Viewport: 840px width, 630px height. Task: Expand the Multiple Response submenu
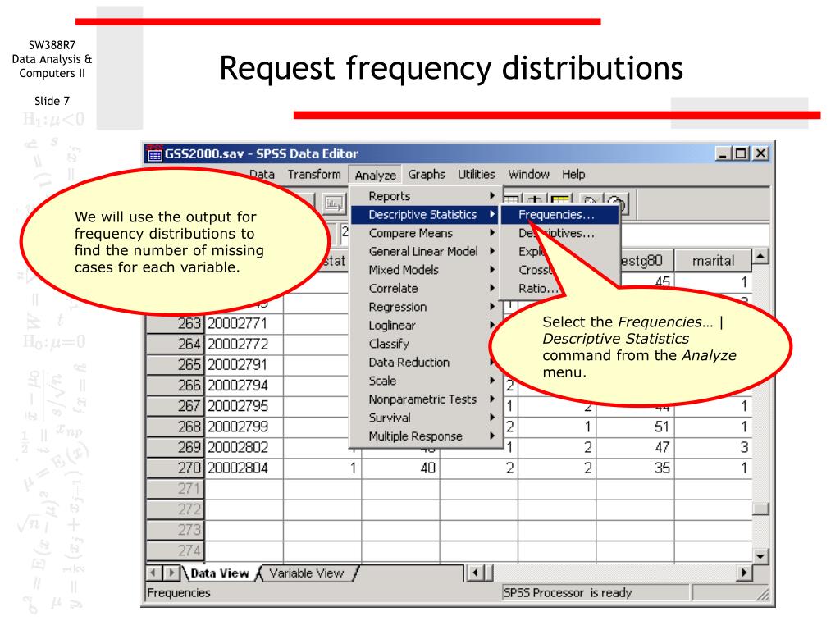tap(415, 436)
